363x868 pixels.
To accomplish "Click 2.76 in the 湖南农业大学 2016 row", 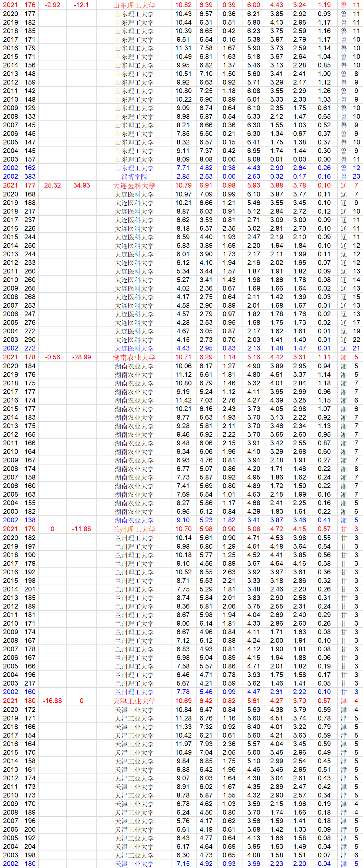I will tap(229, 400).
